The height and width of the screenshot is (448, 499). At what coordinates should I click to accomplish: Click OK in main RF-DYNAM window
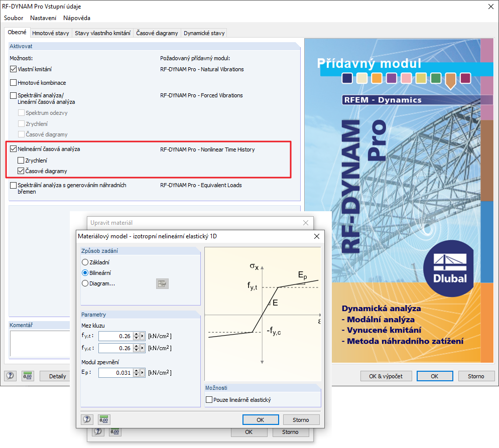pos(435,376)
